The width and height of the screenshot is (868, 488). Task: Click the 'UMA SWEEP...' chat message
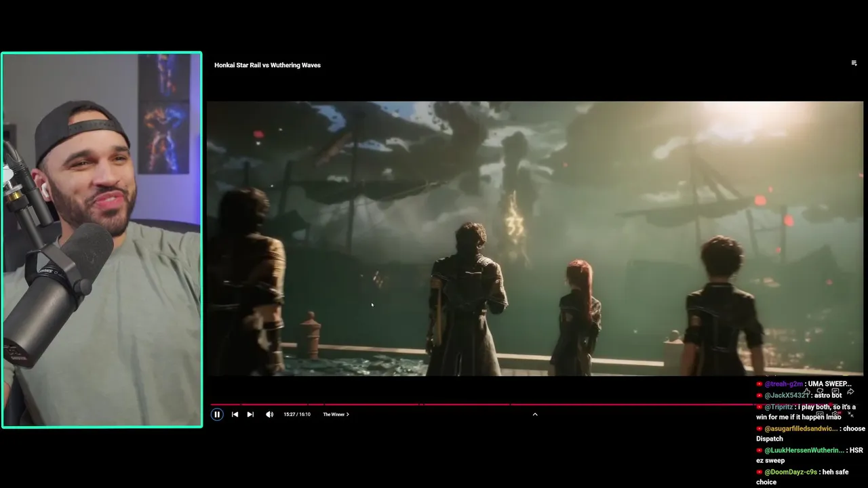[830, 384]
